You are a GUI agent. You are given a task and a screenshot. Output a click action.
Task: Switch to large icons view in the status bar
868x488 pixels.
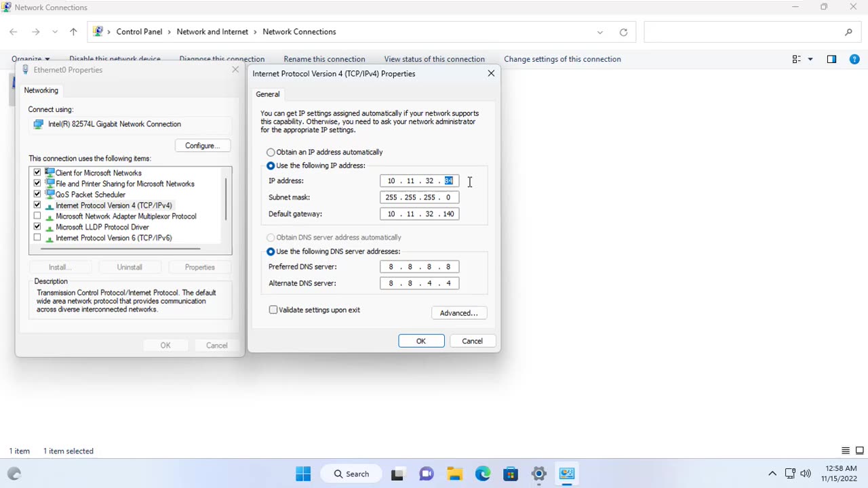coord(860,451)
